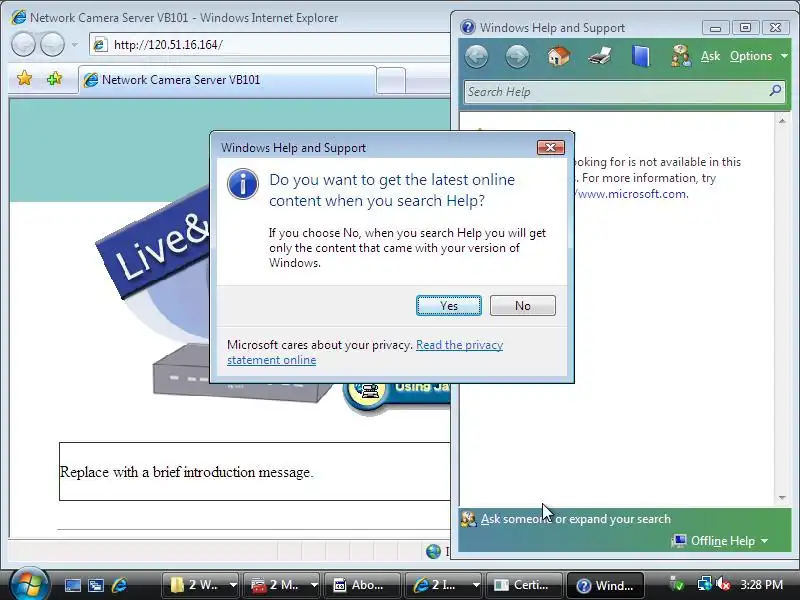
Task: Open Browse Help book icon
Action: 640,56
